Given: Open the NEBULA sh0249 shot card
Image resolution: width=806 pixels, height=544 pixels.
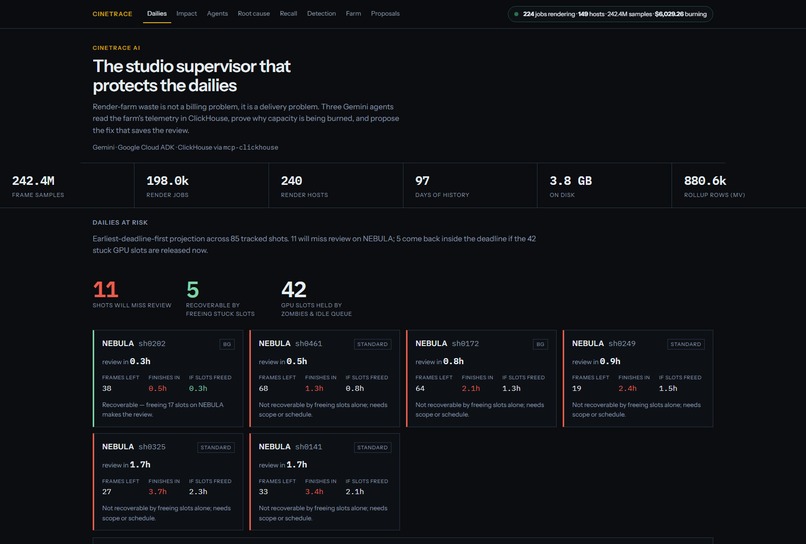Looking at the screenshot, I should 638,378.
